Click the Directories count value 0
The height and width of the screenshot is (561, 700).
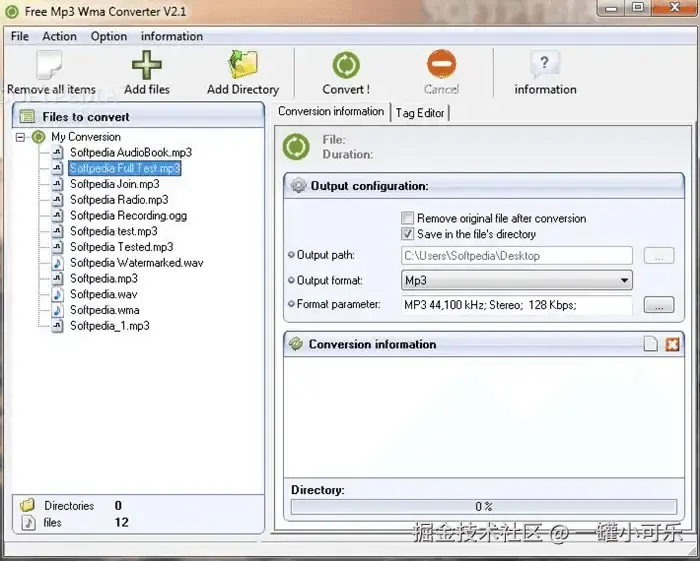pyautogui.click(x=118, y=506)
